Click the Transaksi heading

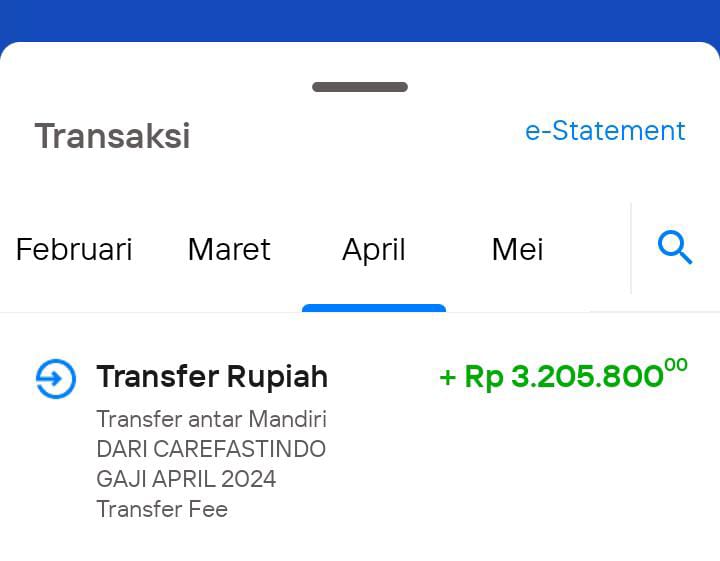[112, 136]
